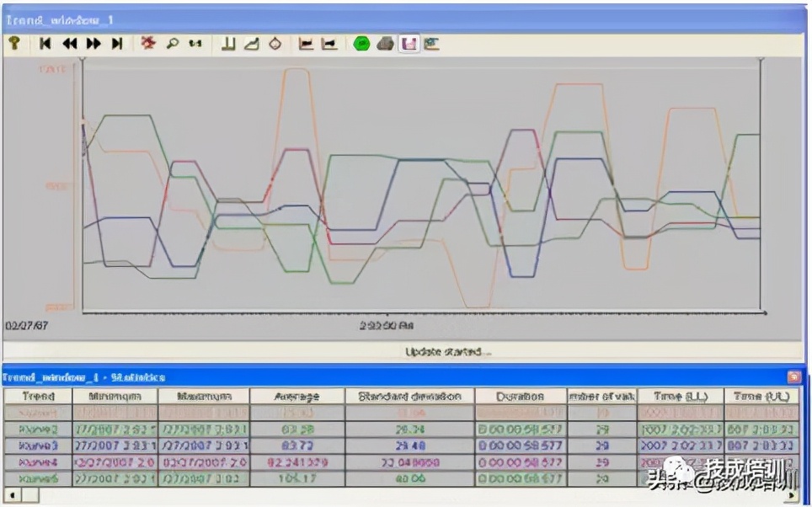Restore original view with 1:1 icon
Screen dimensions: 812x507
195,43
